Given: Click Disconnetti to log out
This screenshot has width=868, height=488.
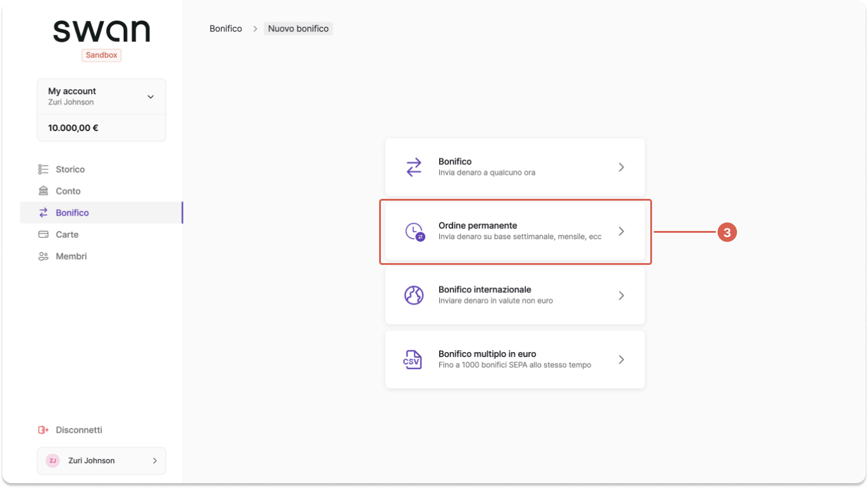Looking at the screenshot, I should coord(79,430).
